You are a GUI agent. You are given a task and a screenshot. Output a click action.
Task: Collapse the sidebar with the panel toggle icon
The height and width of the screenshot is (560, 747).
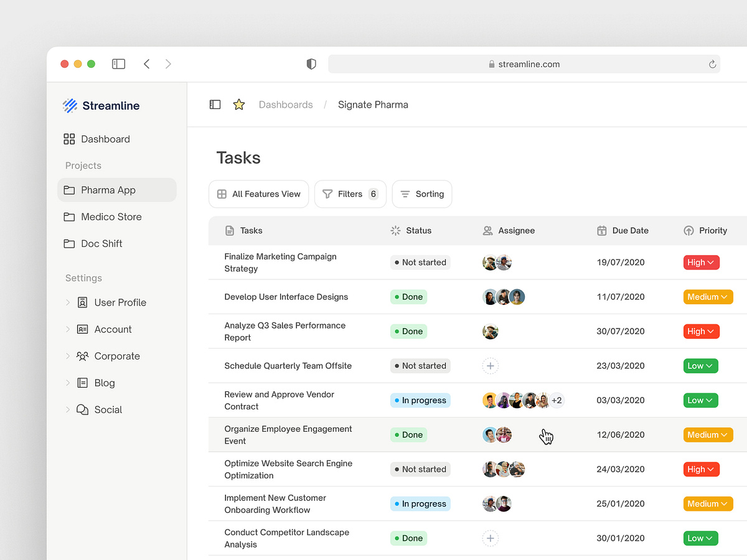coord(215,104)
